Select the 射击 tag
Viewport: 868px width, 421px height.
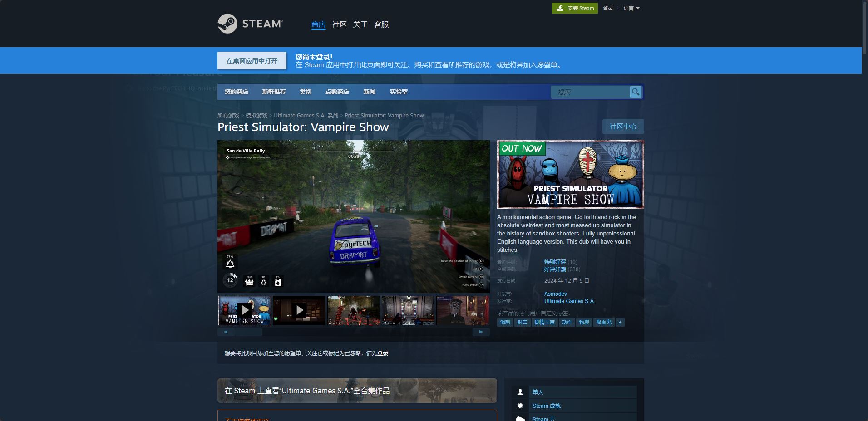point(523,322)
